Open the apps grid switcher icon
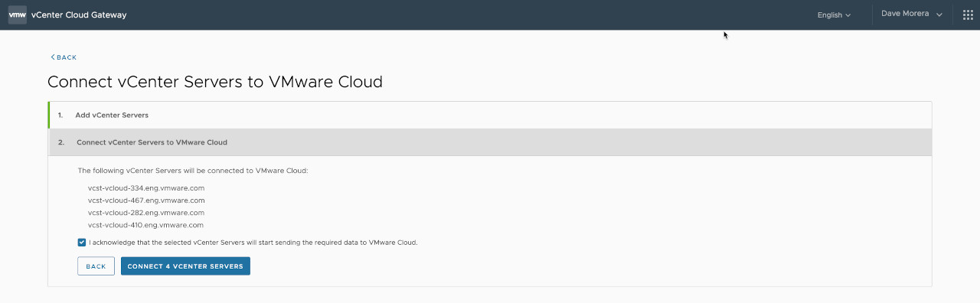The height and width of the screenshot is (303, 980). [x=968, y=15]
